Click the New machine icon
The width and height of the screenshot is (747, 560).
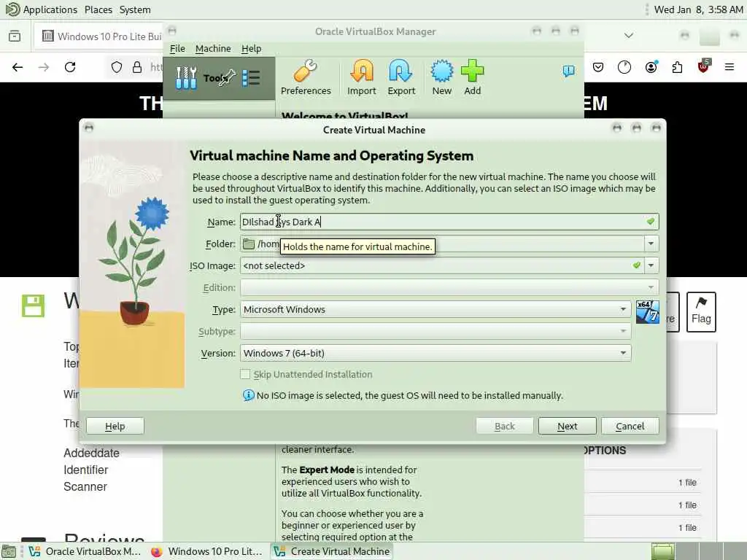click(441, 77)
